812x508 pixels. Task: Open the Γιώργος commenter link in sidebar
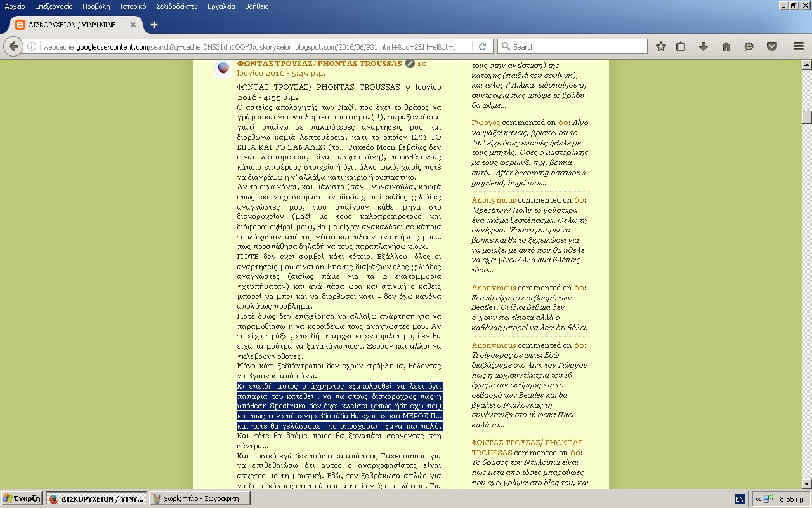[x=486, y=123]
